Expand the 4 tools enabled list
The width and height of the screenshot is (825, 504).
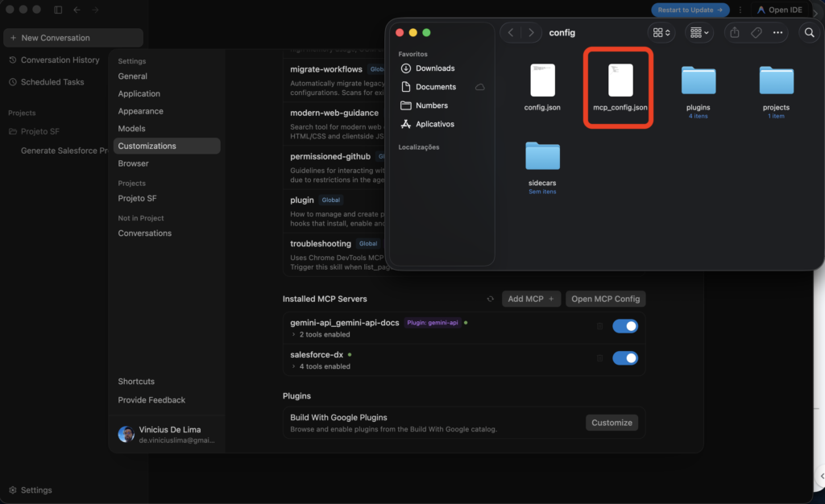[x=293, y=366]
